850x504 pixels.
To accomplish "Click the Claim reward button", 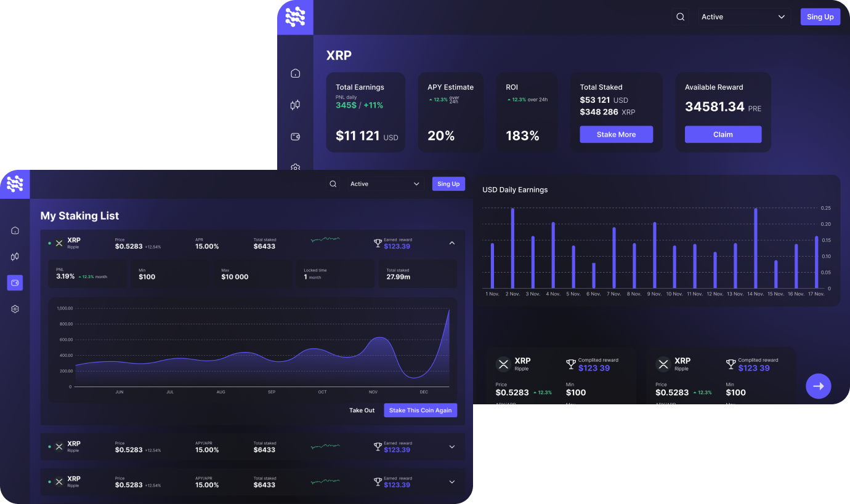I will click(722, 134).
